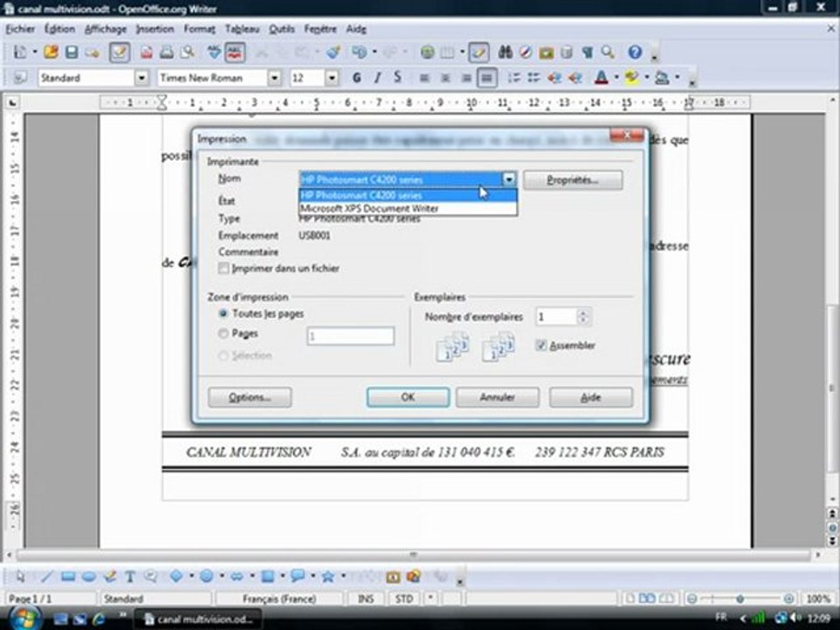This screenshot has height=630, width=840.
Task: Open the New document dropdown arrow
Action: tap(35, 52)
